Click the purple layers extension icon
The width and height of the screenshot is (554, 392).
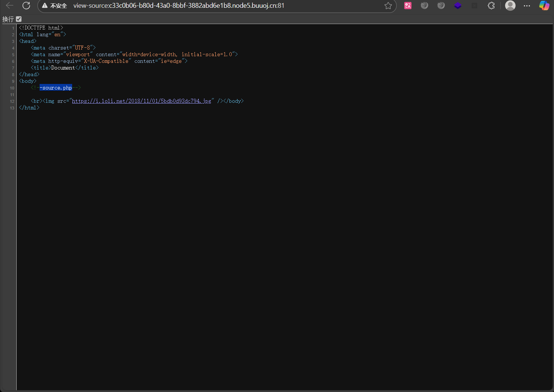tap(458, 6)
